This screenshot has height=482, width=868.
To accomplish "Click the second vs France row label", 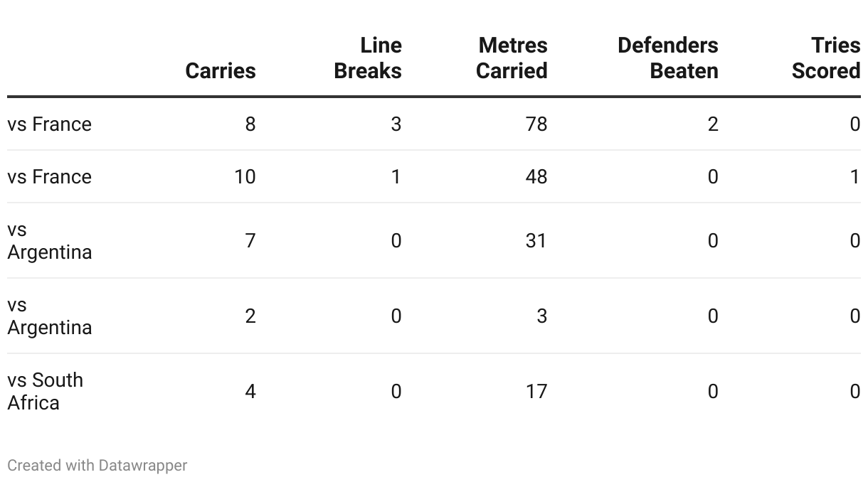I will point(50,176).
